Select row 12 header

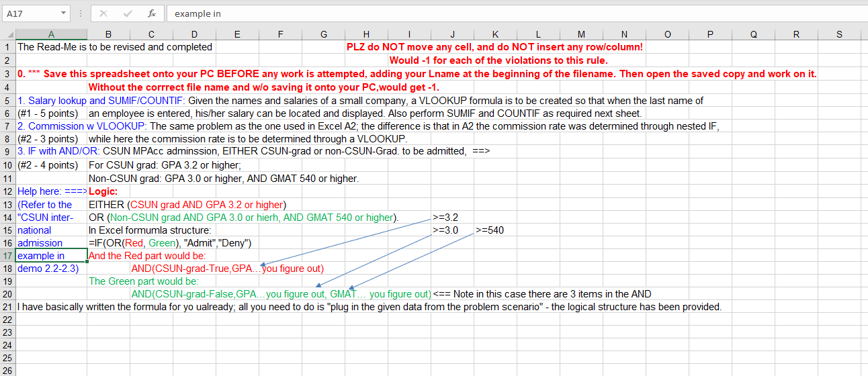pos(7,191)
